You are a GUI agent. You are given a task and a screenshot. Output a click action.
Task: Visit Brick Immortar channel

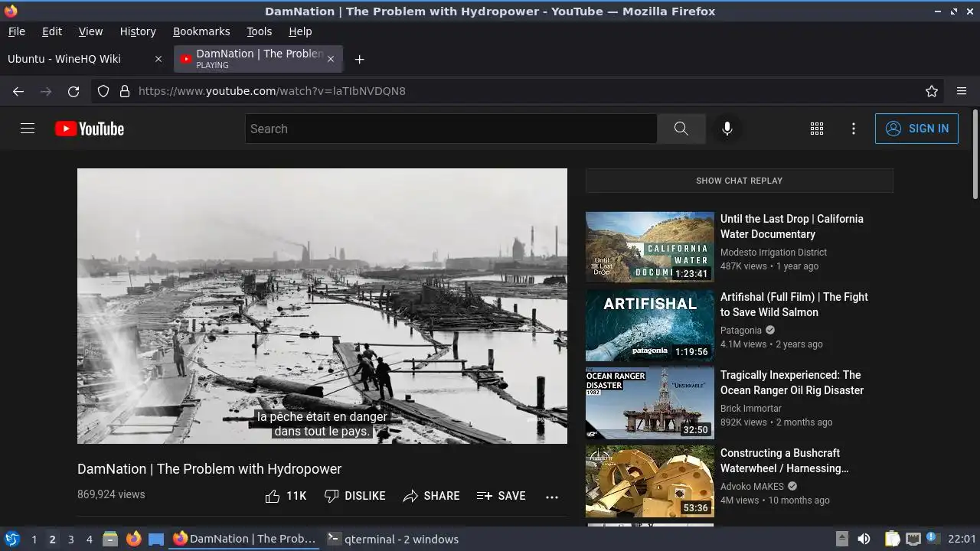pos(750,409)
